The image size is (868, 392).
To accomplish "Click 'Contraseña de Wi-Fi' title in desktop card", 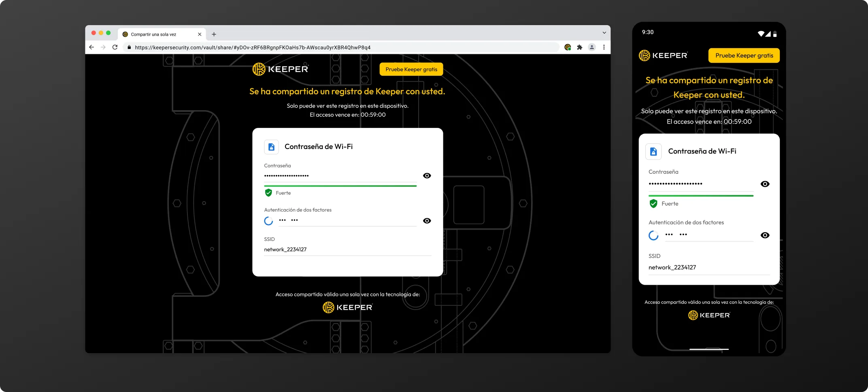I will click(x=319, y=147).
